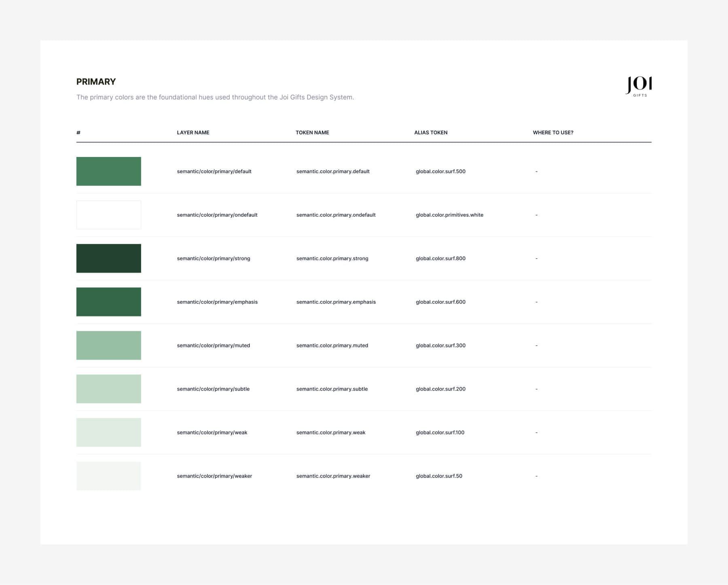This screenshot has height=585, width=728.
Task: Pick the weak primary color swatch
Action: pos(108,432)
